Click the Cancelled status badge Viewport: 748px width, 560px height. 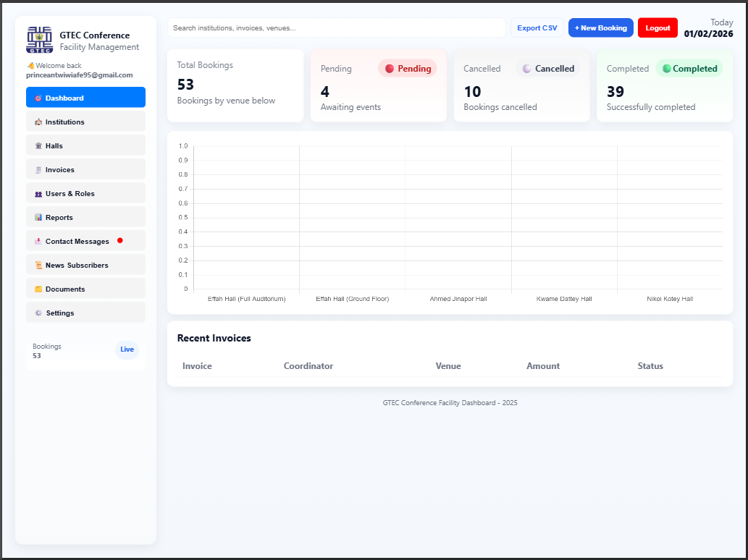[x=548, y=69]
